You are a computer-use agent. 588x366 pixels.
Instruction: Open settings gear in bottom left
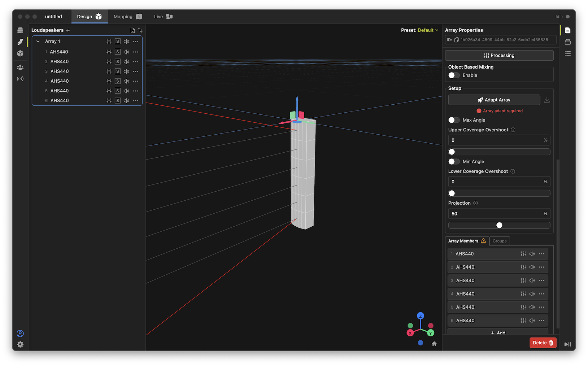20,344
